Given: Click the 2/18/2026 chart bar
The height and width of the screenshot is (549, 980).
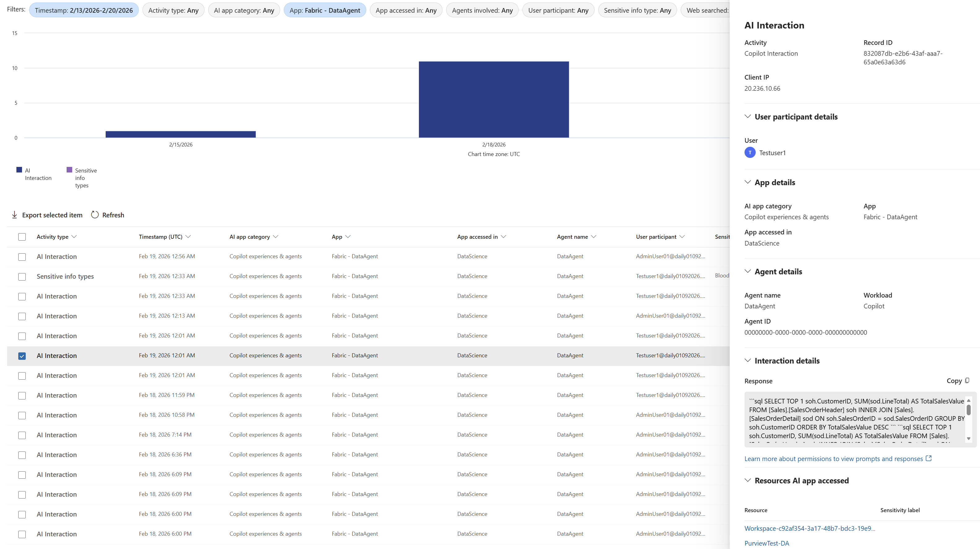Looking at the screenshot, I should pyautogui.click(x=494, y=99).
